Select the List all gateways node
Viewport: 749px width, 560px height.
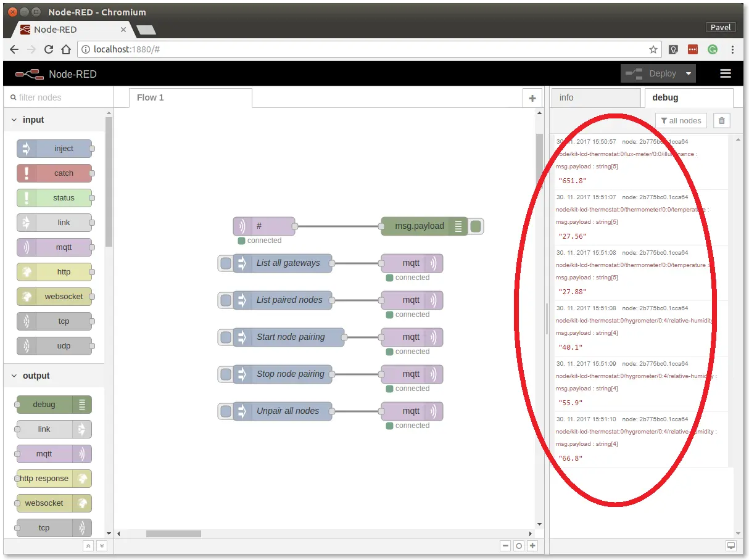pos(283,263)
